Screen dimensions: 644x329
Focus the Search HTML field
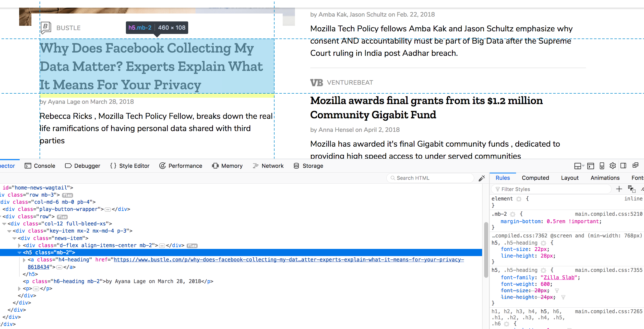(430, 178)
